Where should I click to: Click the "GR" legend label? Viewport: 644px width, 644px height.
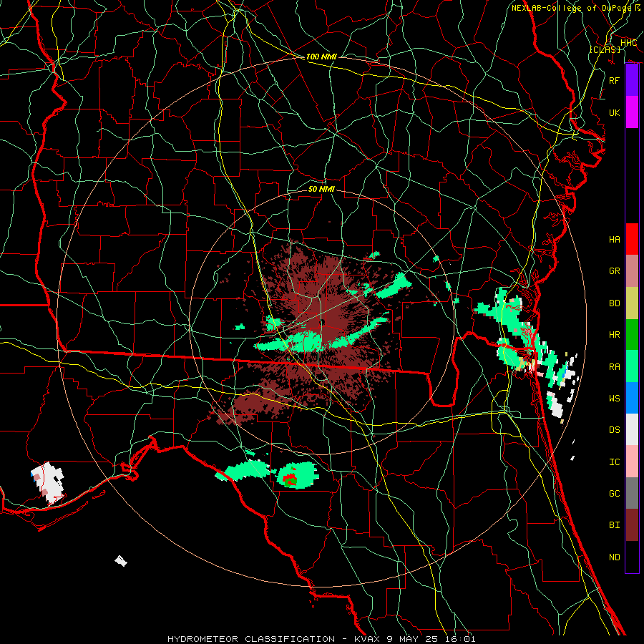[614, 271]
